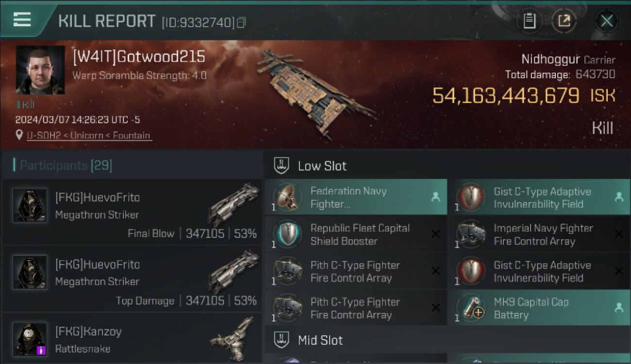Click the clipboard icon in header
This screenshot has height=364, width=631.
click(x=529, y=21)
